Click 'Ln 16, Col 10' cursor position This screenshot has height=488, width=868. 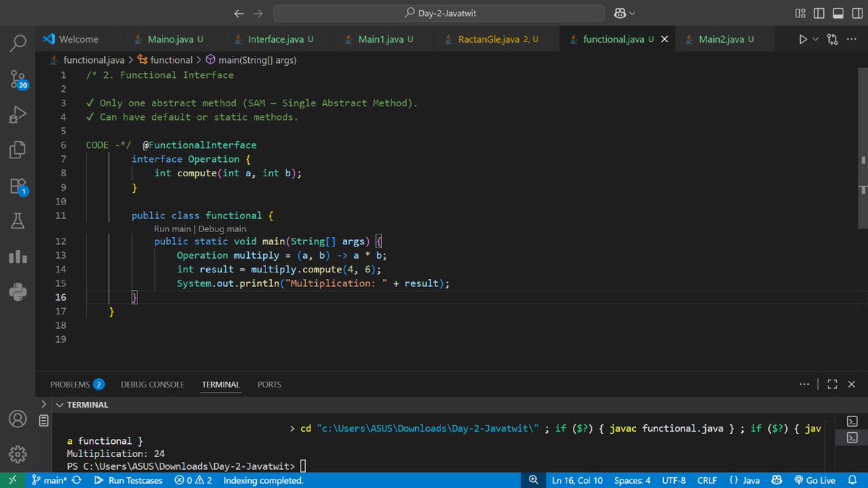tap(577, 481)
